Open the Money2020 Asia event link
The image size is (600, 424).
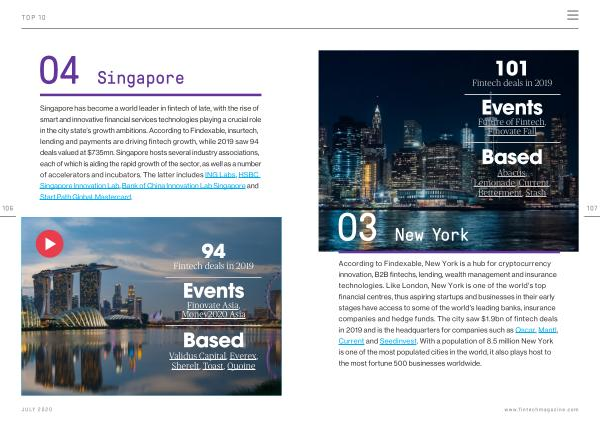[213, 316]
